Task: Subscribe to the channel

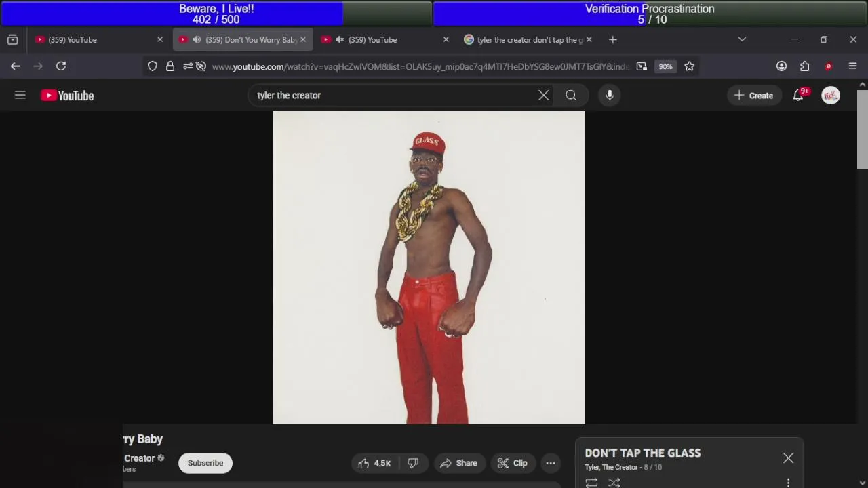Action: [205, 463]
